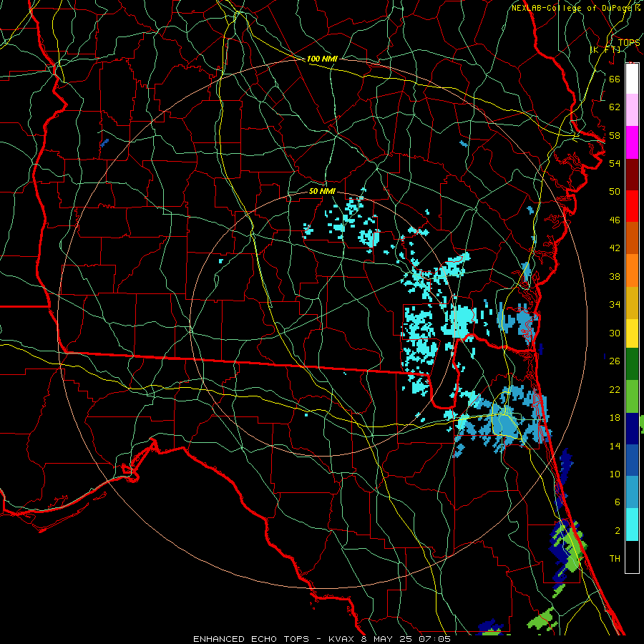Click the 18 value on the scale
Viewport: 644px width, 644px height.
pyautogui.click(x=615, y=418)
